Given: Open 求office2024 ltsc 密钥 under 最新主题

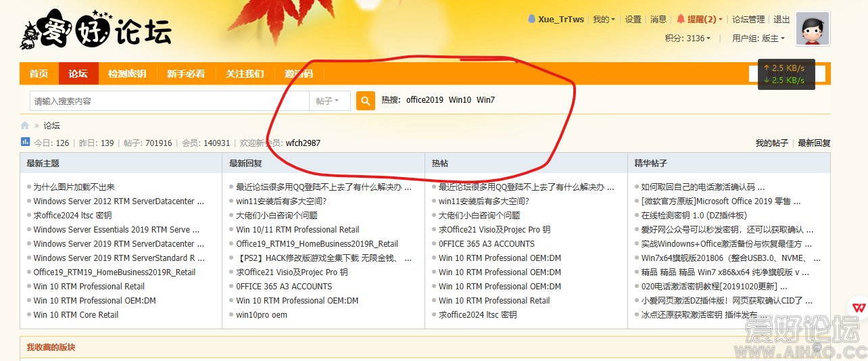Looking at the screenshot, I should pos(72,216).
